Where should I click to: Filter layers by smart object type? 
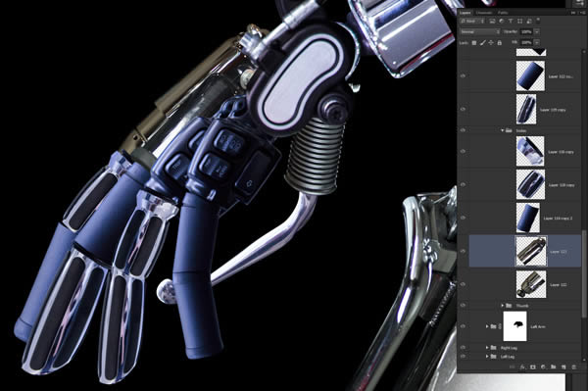529,21
